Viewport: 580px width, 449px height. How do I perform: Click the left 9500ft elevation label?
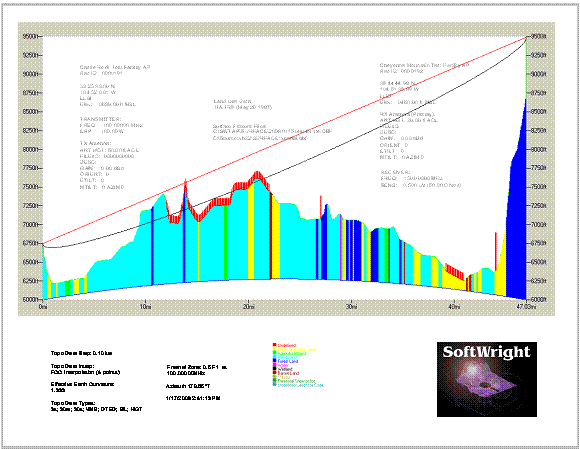tap(30, 36)
